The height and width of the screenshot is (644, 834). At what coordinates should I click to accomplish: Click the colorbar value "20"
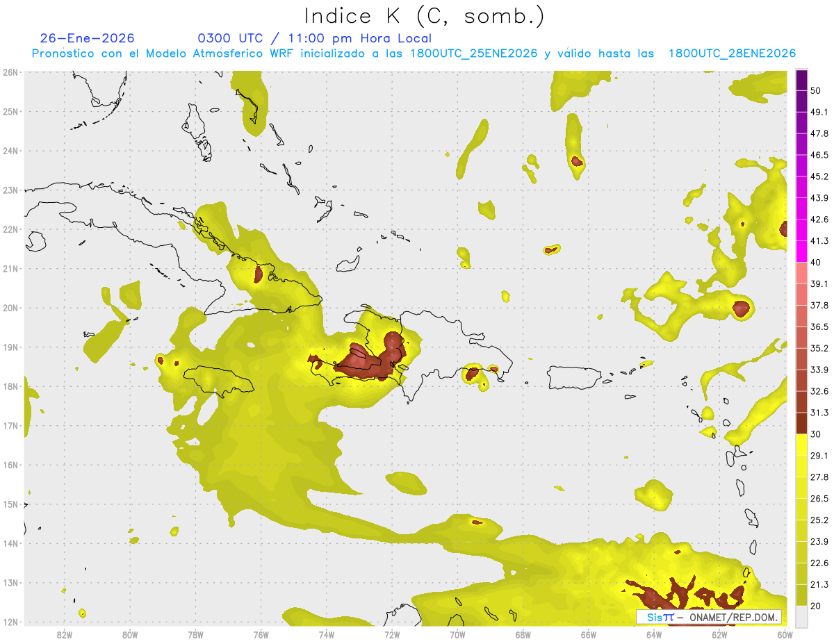click(816, 606)
